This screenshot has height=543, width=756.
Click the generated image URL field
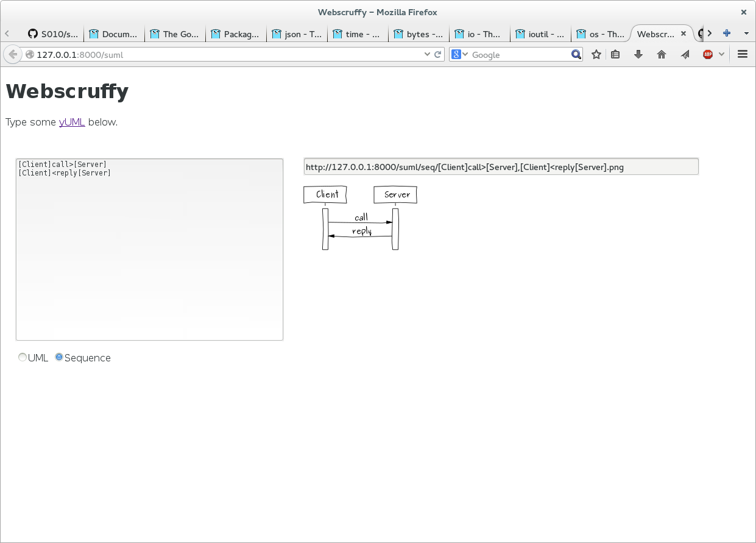(x=501, y=166)
